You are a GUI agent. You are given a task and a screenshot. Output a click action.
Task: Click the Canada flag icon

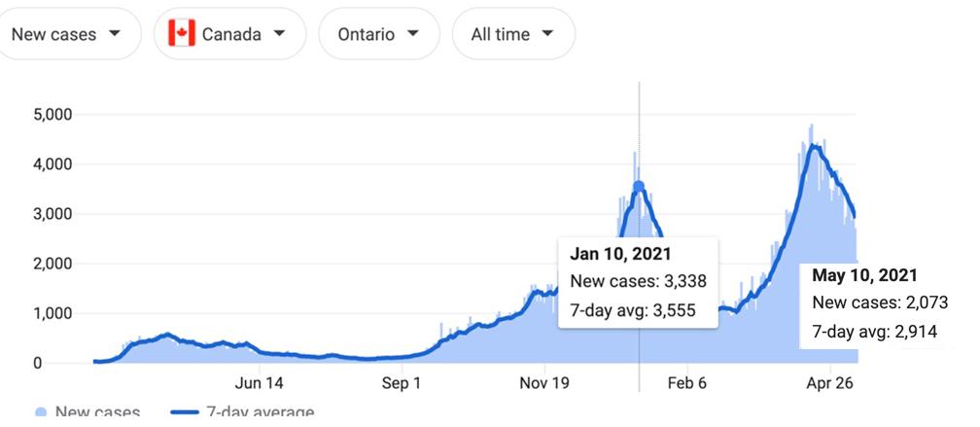pos(182,34)
